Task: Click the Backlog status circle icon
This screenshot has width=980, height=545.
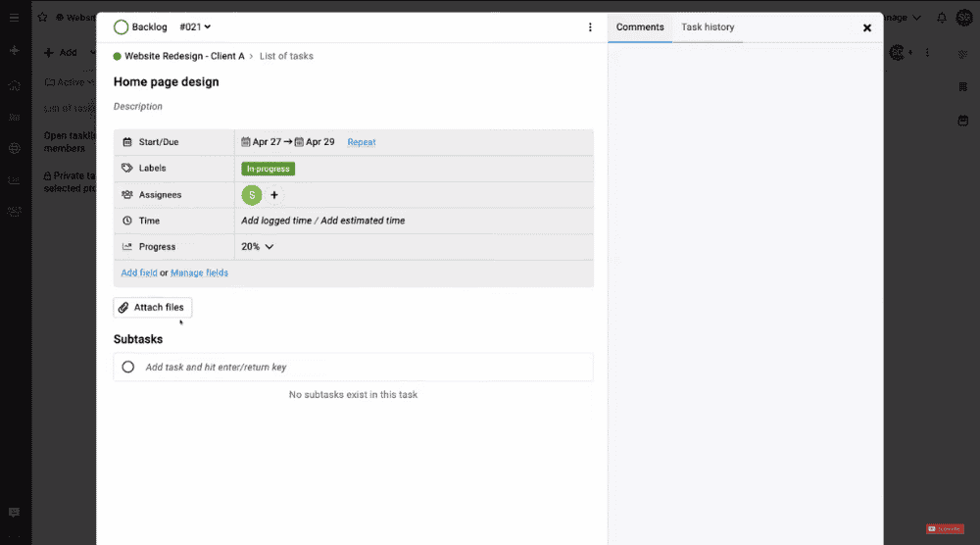Action: [121, 26]
